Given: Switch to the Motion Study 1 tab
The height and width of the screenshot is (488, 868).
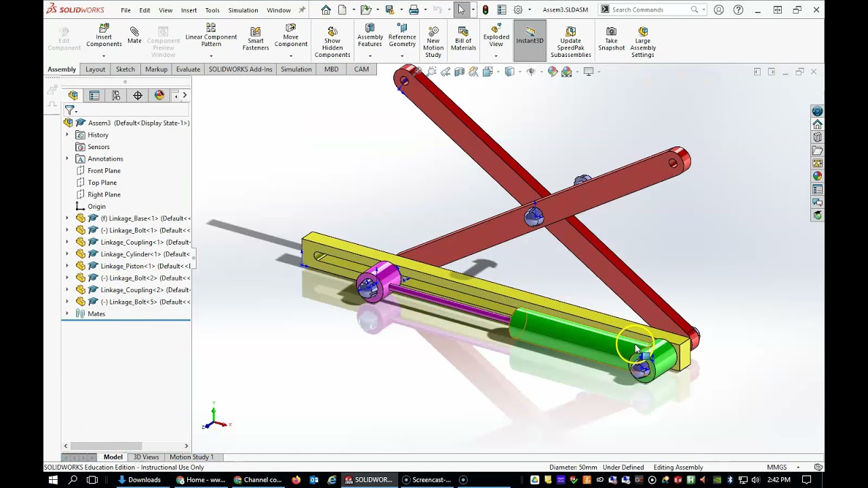Looking at the screenshot, I should (191, 457).
